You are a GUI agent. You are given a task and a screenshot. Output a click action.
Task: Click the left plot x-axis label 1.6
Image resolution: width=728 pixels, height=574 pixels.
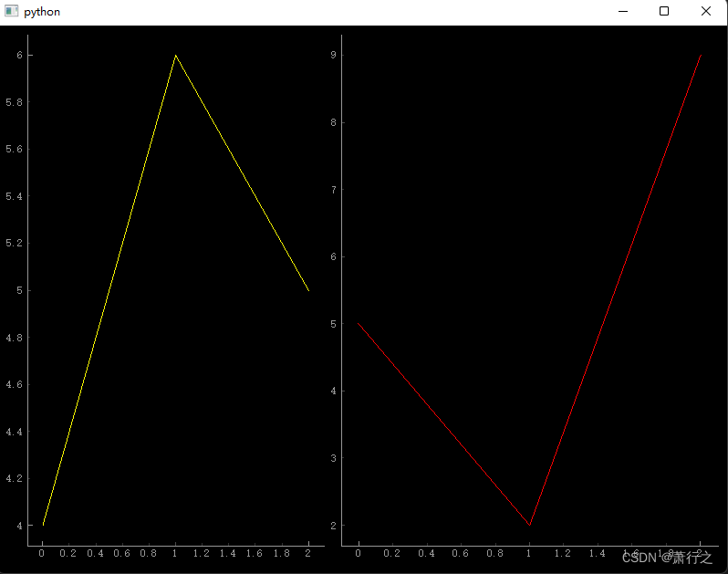255,553
